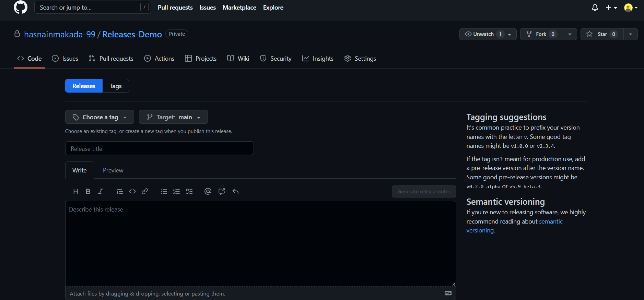
Task: Open hasnainmakada-99 profile link
Action: coord(60,34)
